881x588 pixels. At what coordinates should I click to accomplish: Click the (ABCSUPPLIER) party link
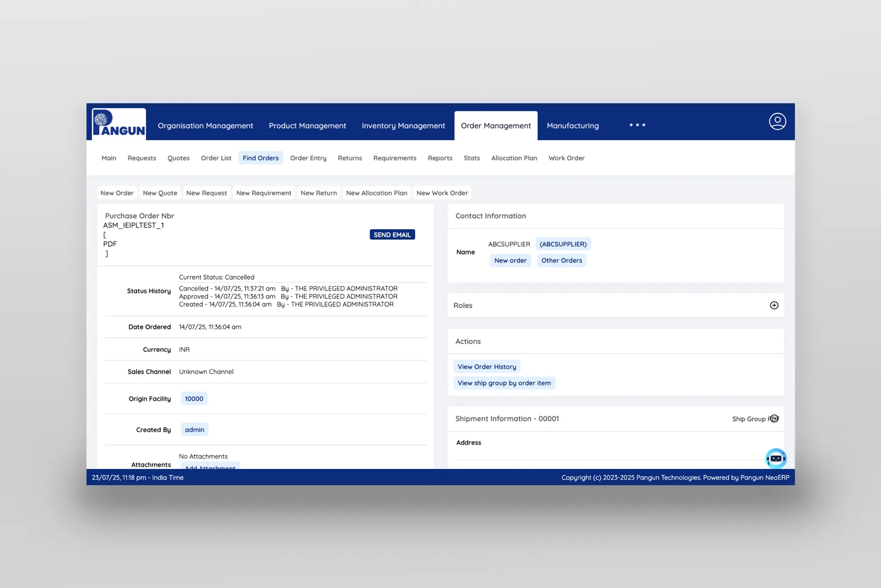coord(563,244)
